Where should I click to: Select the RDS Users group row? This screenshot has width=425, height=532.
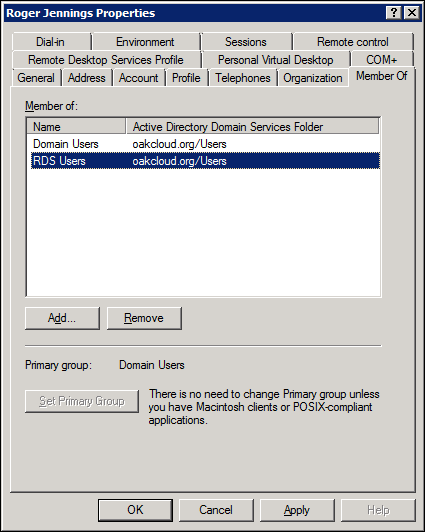205,161
